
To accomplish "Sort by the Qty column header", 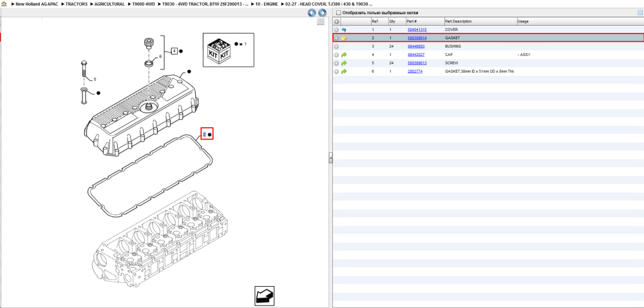I will [x=397, y=21].
